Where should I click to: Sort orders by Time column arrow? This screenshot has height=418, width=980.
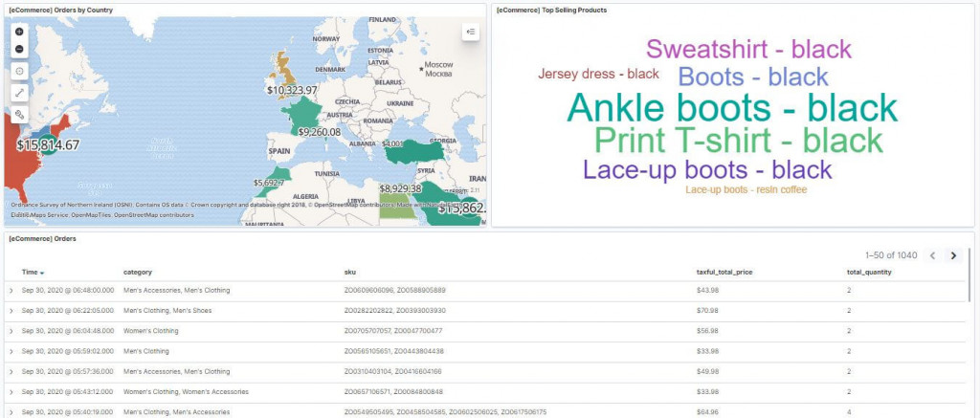42,273
